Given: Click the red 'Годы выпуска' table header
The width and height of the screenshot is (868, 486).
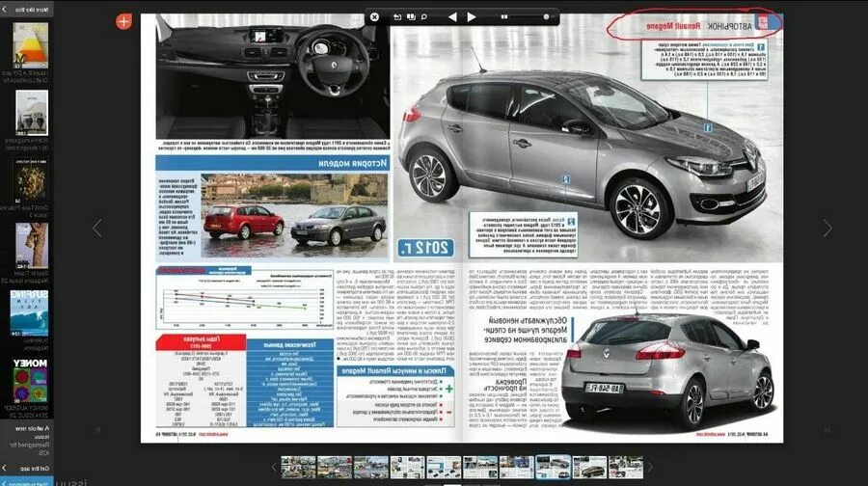Looking at the screenshot, I should [201, 341].
